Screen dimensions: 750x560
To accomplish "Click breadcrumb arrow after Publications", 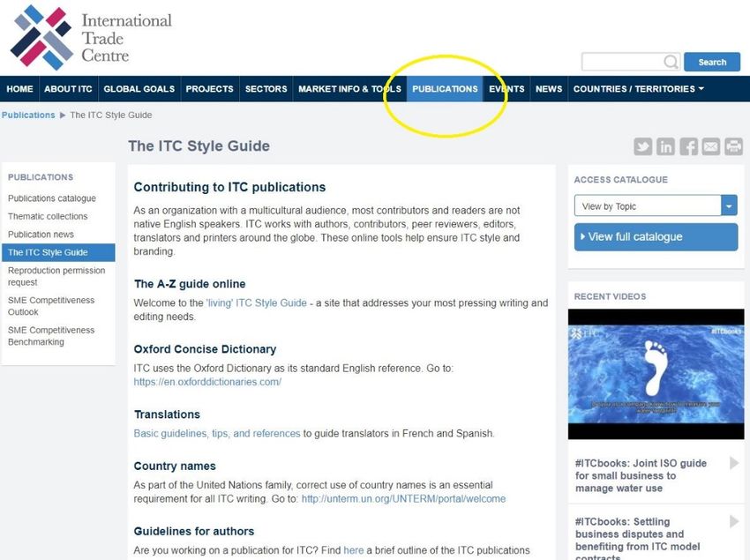I will coord(63,116).
